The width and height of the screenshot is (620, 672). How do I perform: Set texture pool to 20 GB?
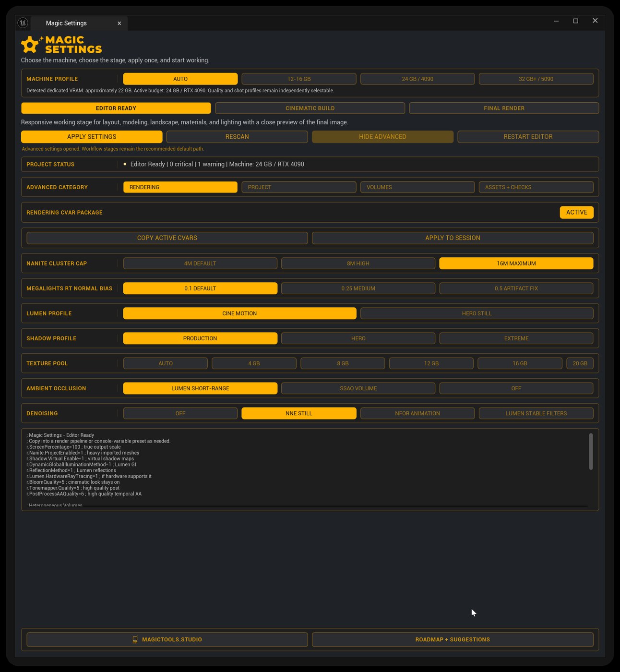580,363
